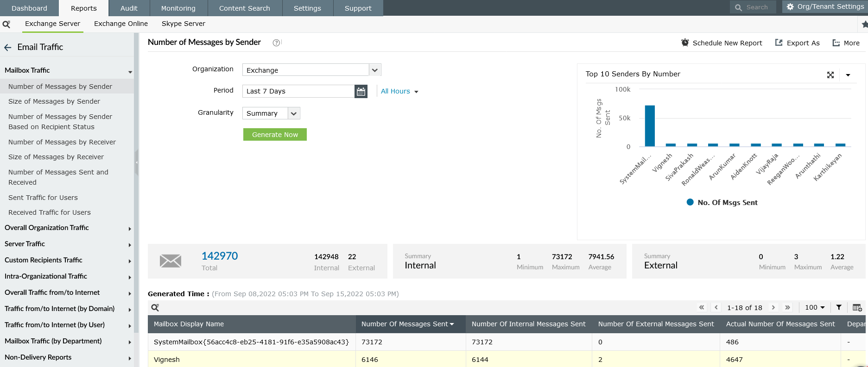Click Schedule New Report

[x=722, y=43]
